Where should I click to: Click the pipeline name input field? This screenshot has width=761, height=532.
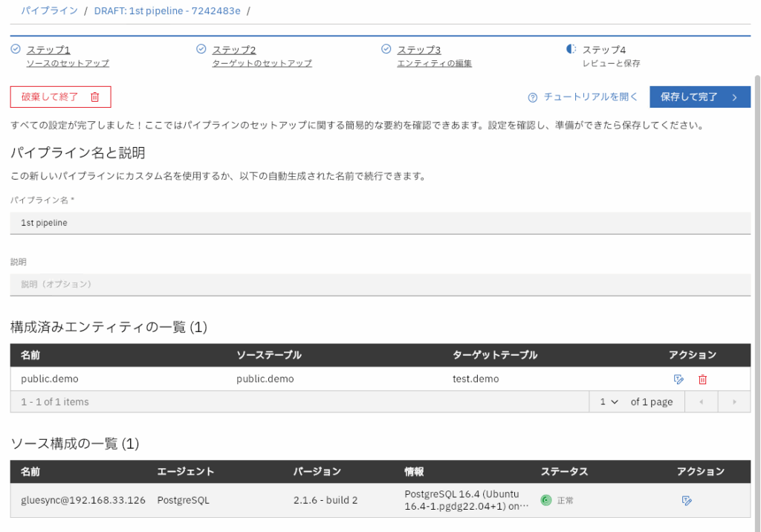[380, 223]
